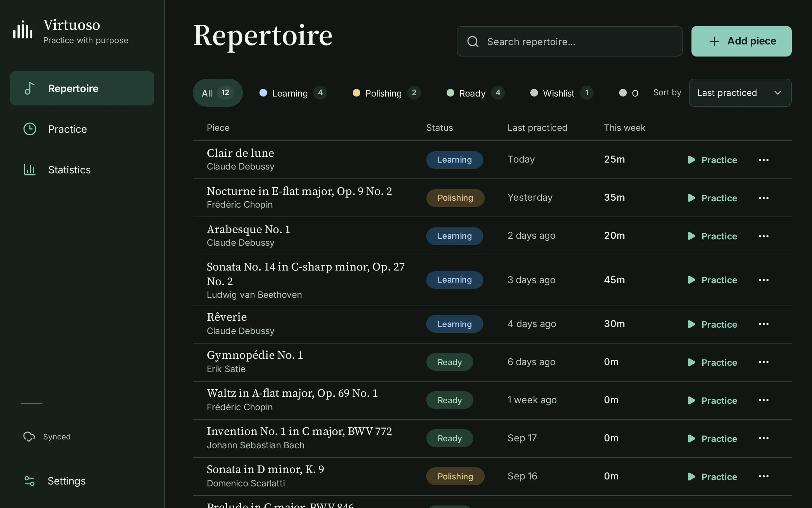Click the Virtuoso logo bars icon
Viewport: 812px width, 508px height.
(x=23, y=30)
